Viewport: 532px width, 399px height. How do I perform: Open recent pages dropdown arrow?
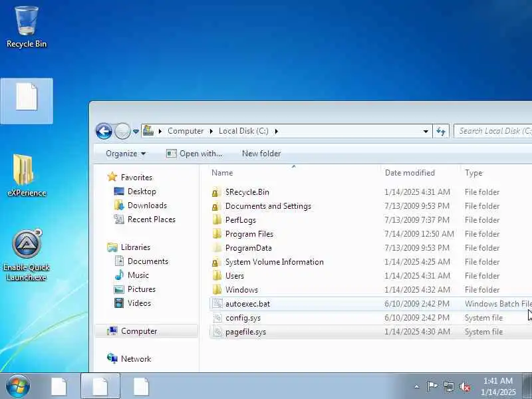136,131
